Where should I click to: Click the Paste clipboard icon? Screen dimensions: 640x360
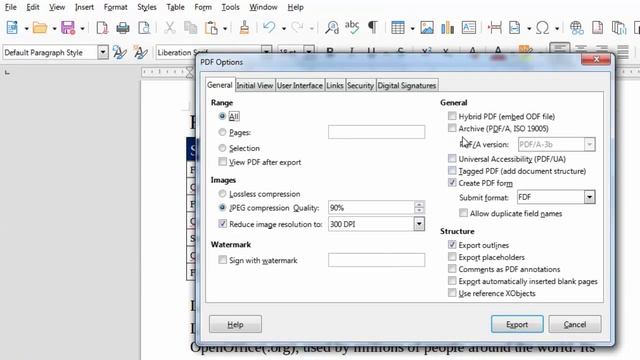pyautogui.click(x=211, y=28)
